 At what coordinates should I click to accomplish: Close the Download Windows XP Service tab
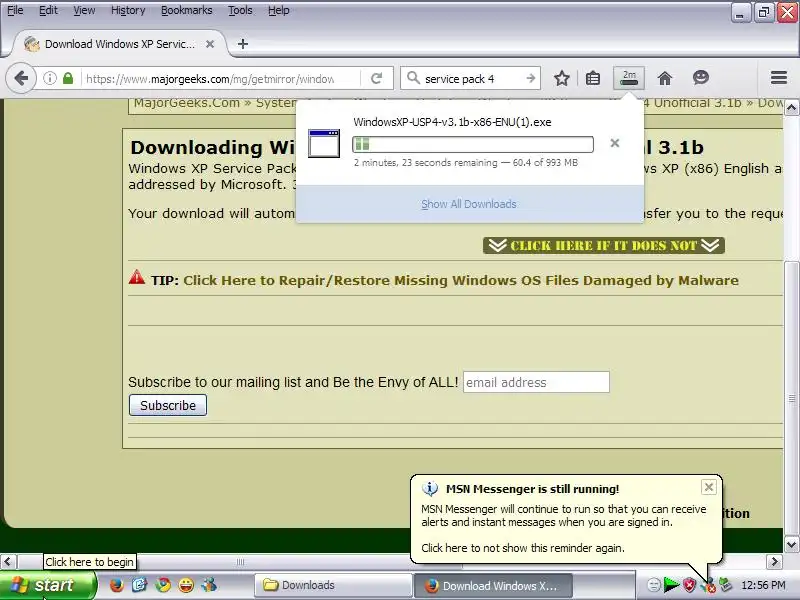pos(210,44)
